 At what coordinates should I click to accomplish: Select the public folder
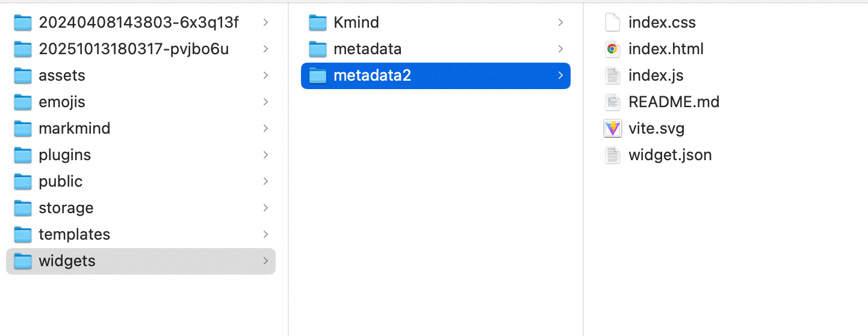coord(60,182)
